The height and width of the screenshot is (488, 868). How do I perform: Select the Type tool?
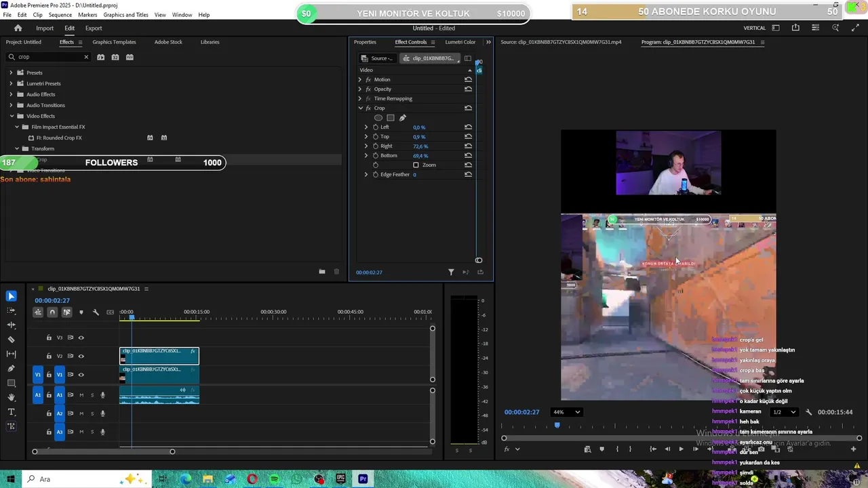pos(11,412)
